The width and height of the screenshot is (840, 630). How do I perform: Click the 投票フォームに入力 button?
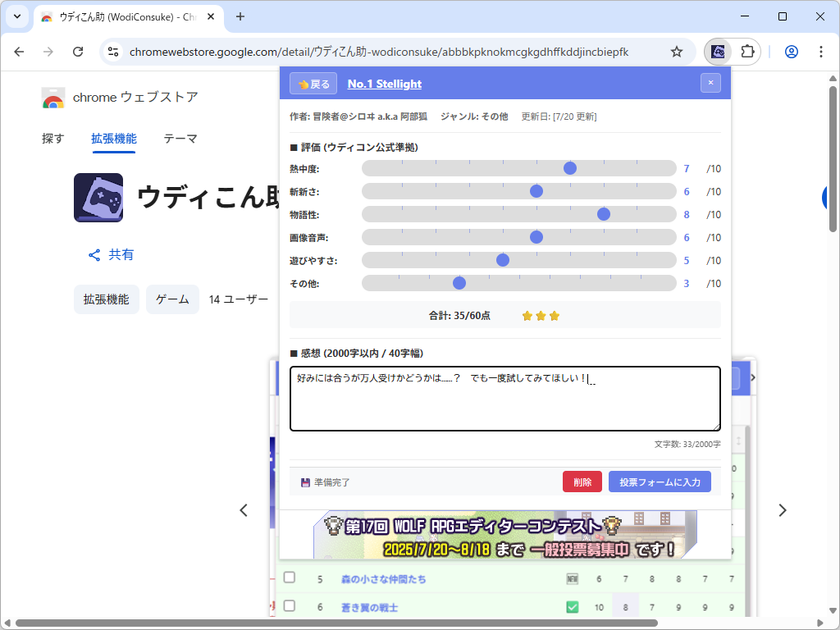click(660, 482)
